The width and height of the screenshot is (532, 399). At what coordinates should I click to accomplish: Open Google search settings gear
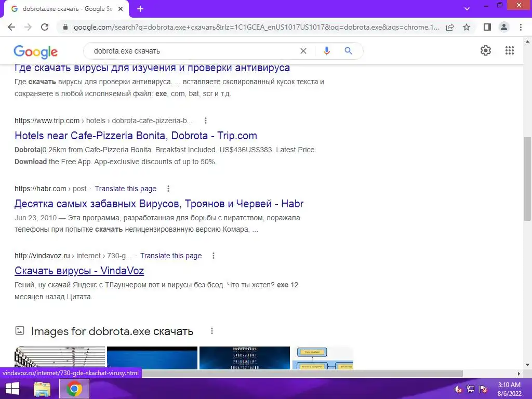tap(486, 50)
